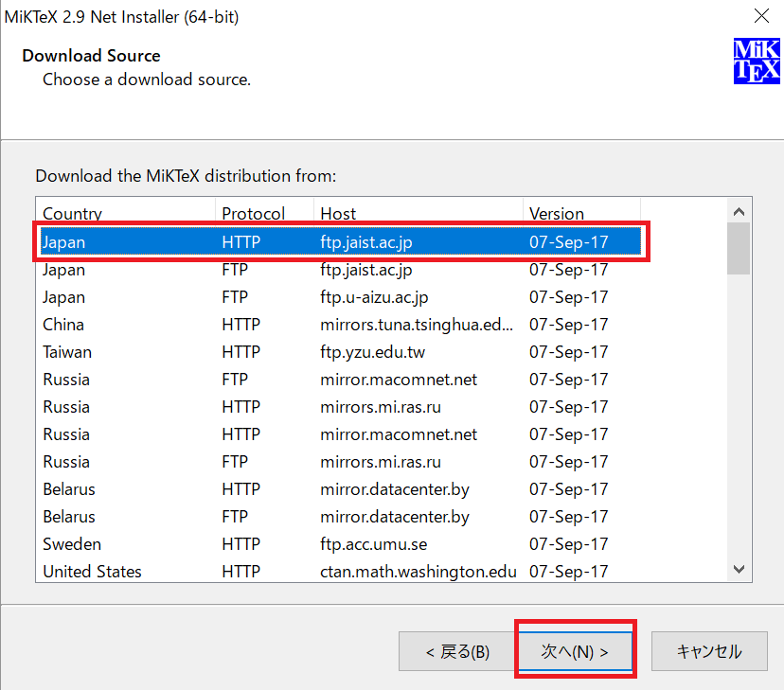Image resolution: width=784 pixels, height=690 pixels.
Task: Select the Sweden ftp.acc.umu.se mirror
Action: click(341, 544)
